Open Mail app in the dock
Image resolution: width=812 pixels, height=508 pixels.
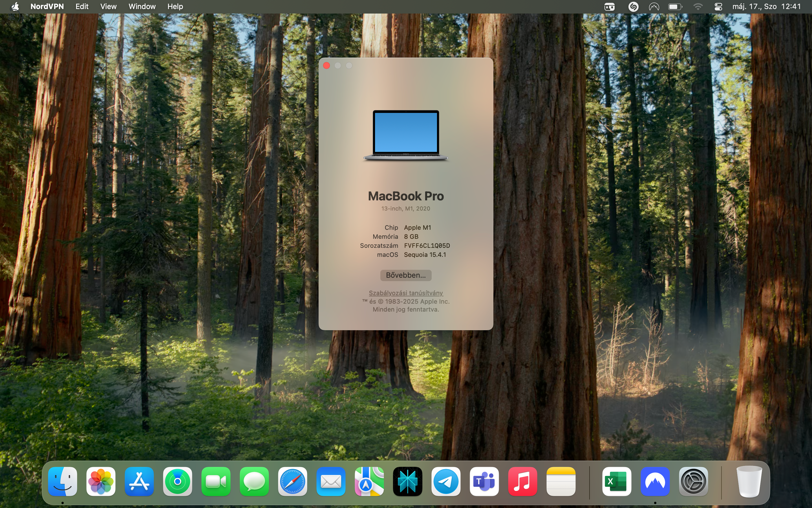click(x=331, y=481)
